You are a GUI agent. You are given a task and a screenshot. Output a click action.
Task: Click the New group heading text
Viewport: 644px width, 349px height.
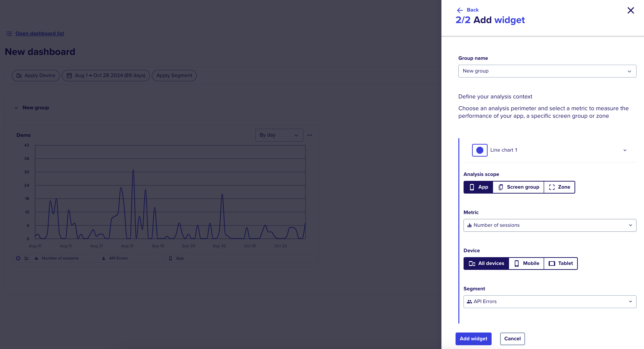tap(36, 108)
